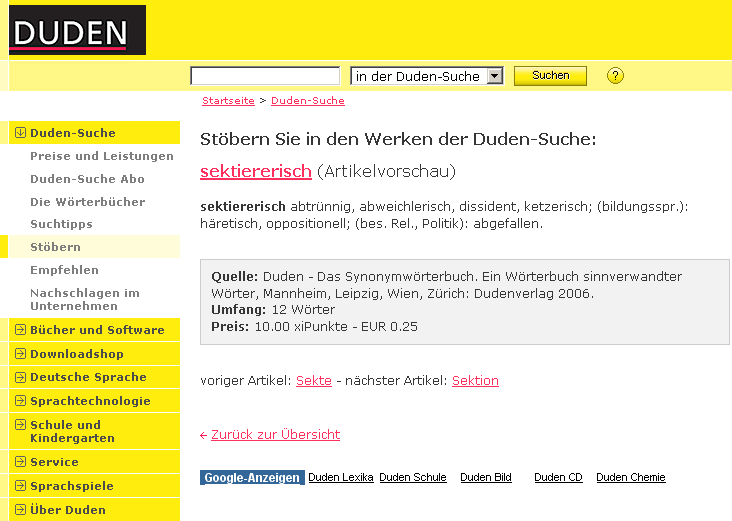Click arrow icon beside Deutsche Sprache

click(20, 377)
